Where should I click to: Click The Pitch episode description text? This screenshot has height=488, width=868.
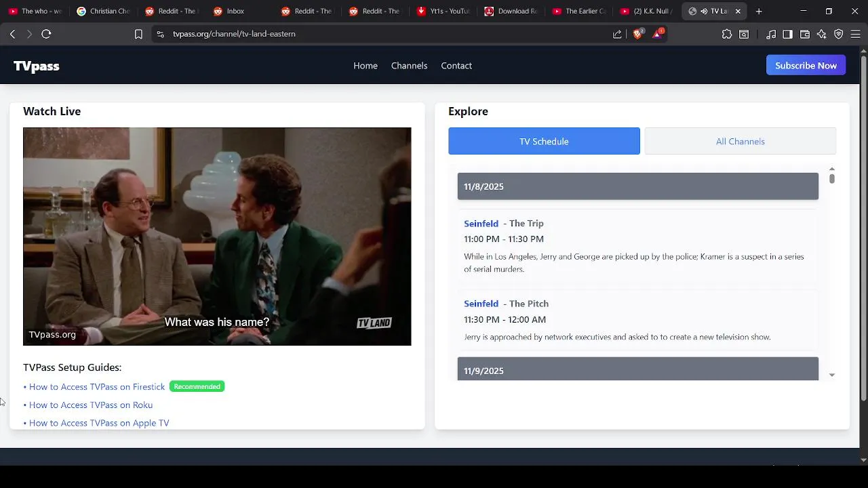coord(617,337)
